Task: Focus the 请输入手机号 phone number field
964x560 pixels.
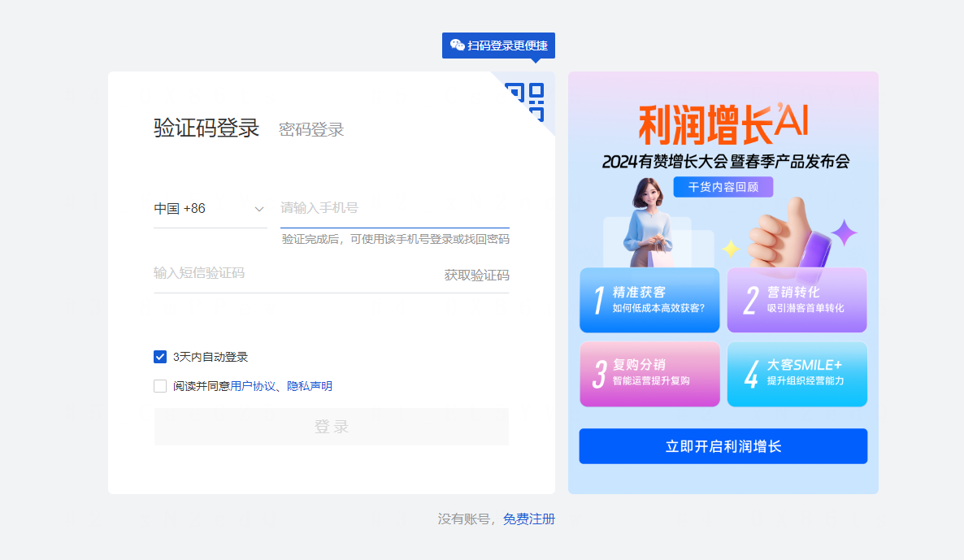Action: [x=395, y=208]
